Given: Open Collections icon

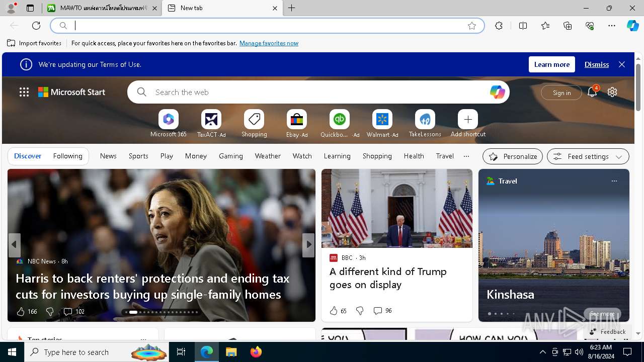Looking at the screenshot, I should (568, 26).
